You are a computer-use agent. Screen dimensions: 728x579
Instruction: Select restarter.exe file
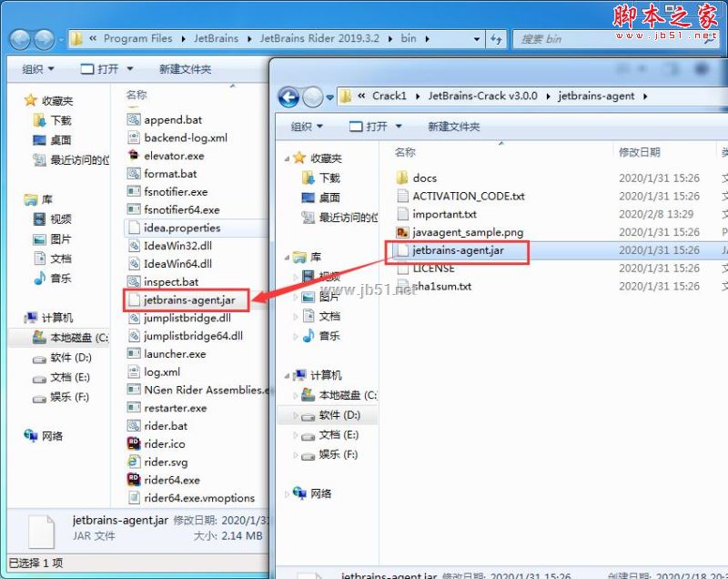(175, 408)
